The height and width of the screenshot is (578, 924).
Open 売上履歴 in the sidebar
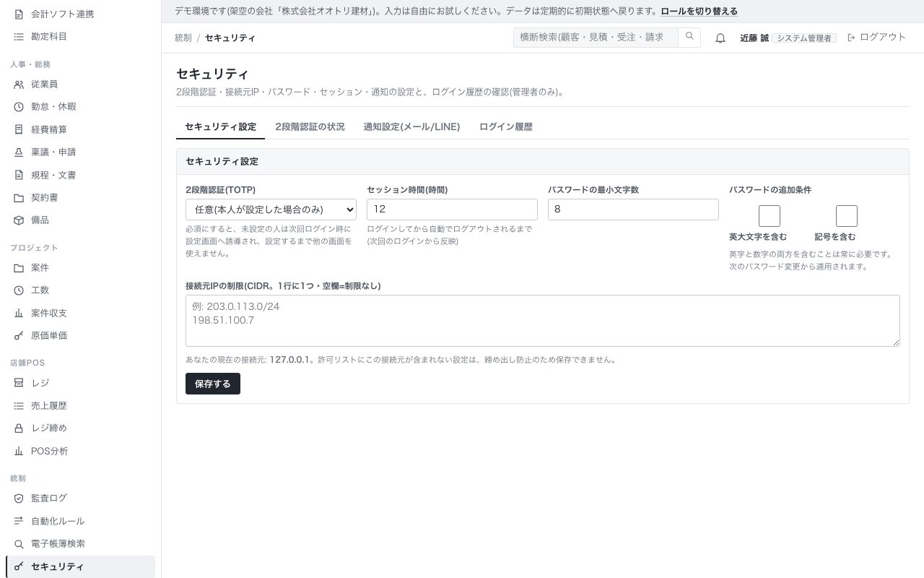coord(80,405)
